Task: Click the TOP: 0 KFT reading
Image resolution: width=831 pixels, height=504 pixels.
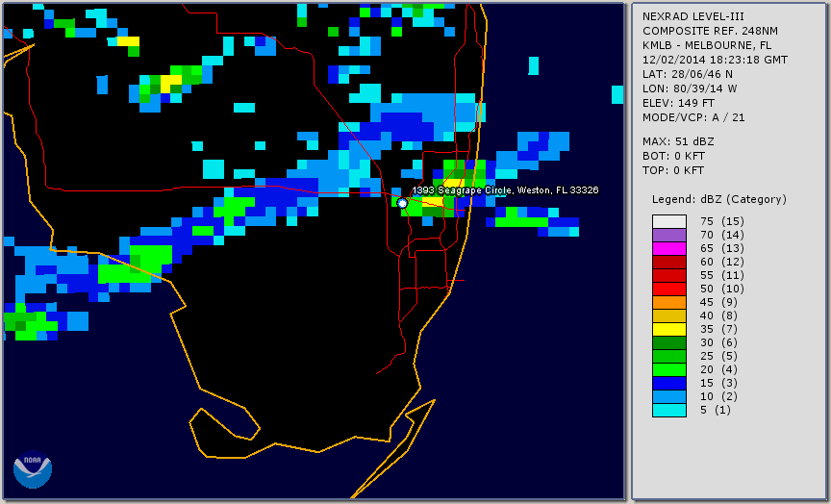Action: [x=673, y=170]
